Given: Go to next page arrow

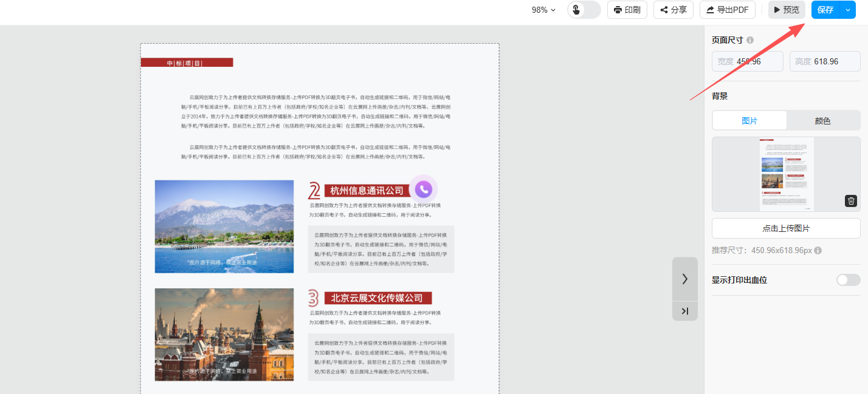Looking at the screenshot, I should point(684,279).
